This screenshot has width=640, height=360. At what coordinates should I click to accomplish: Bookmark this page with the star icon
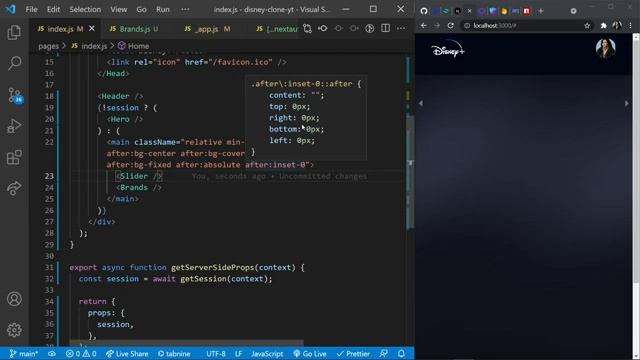pos(587,25)
